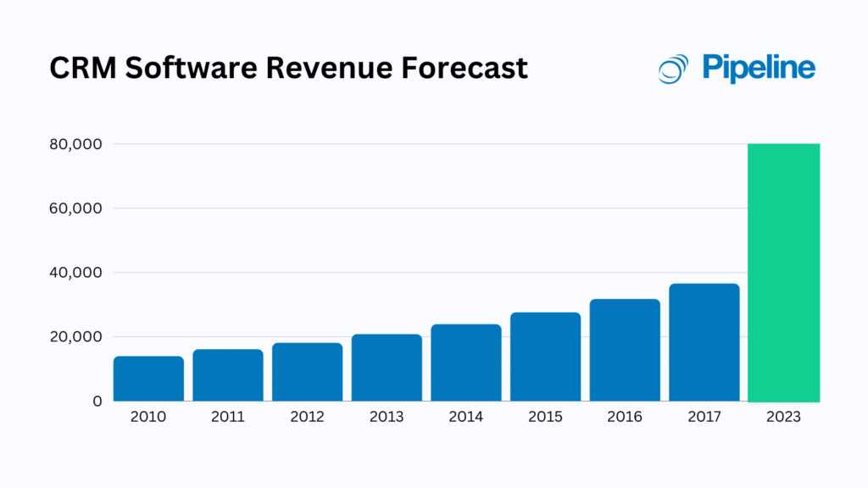Click the CRM Software Revenue Forecast title
This screenshot has width=868, height=488.
tap(288, 68)
